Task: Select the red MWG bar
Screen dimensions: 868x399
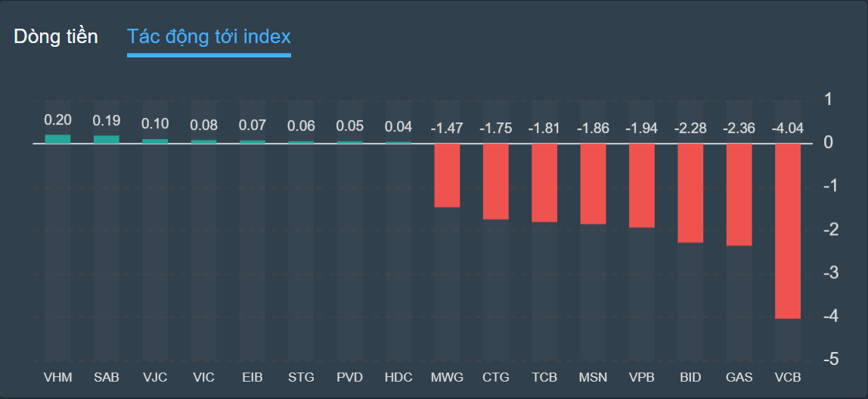Action: tap(447, 175)
